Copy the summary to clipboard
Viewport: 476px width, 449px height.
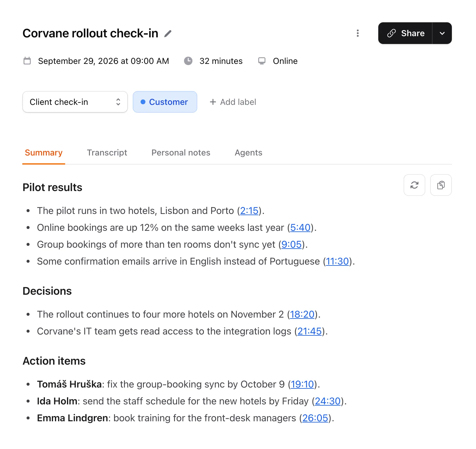441,185
